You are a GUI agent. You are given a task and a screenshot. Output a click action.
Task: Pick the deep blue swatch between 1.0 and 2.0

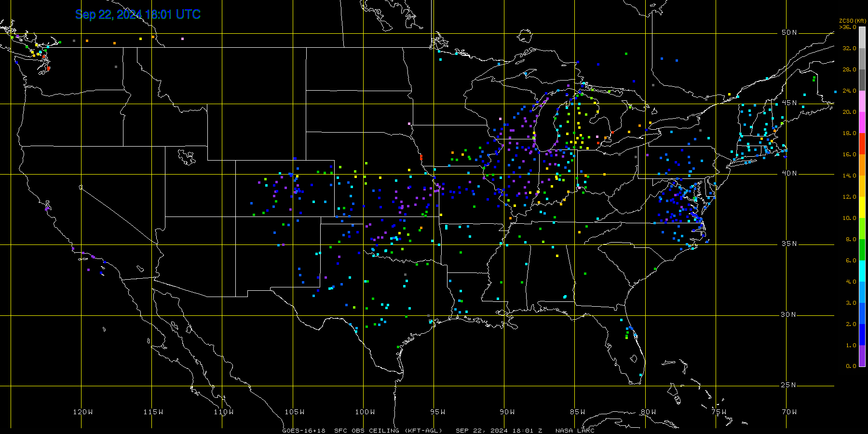pos(862,335)
